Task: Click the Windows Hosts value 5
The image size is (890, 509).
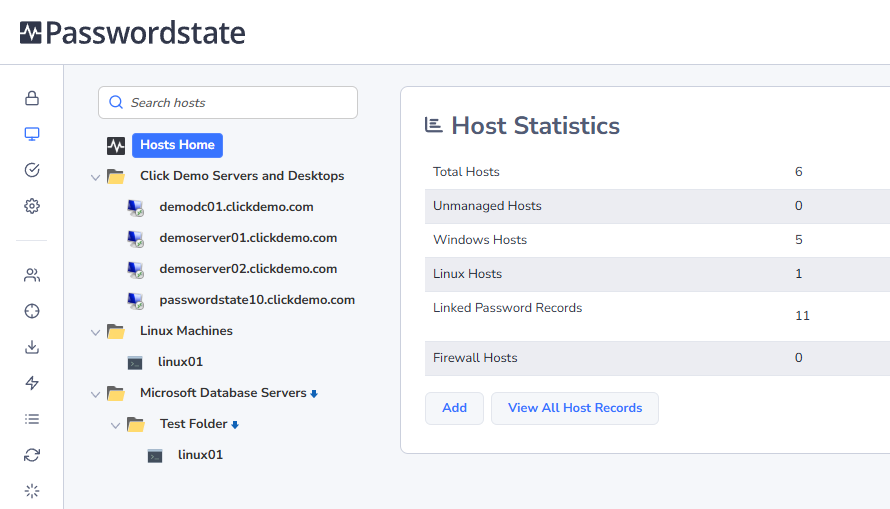Action: coord(799,240)
